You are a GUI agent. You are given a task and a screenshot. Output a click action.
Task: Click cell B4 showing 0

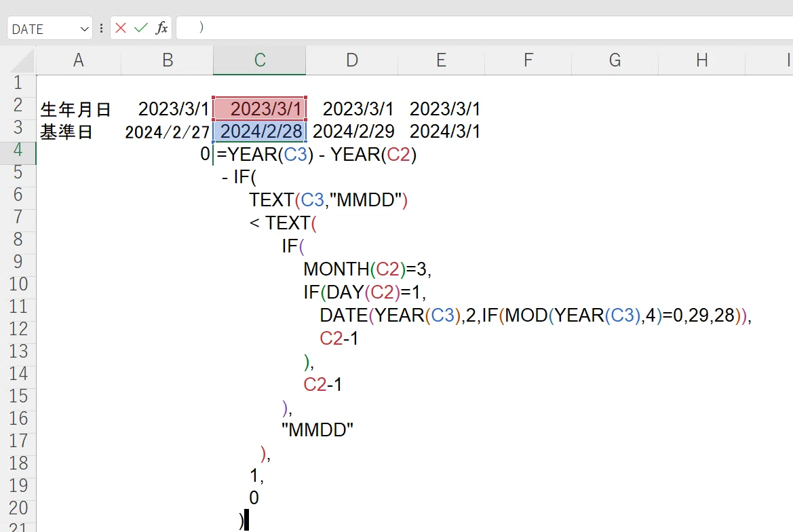point(168,154)
